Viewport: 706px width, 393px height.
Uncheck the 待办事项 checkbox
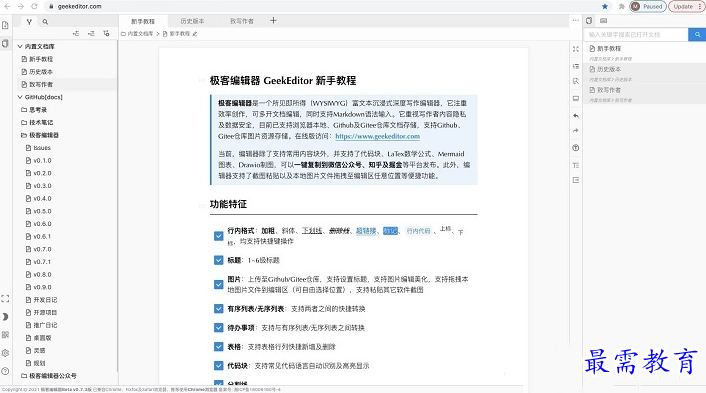[x=218, y=328]
